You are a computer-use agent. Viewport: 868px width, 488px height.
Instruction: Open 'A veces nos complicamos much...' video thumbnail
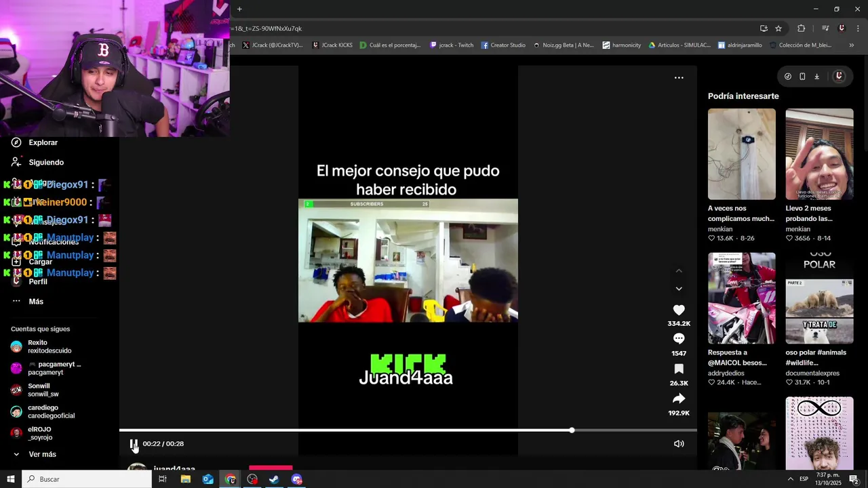click(x=742, y=155)
